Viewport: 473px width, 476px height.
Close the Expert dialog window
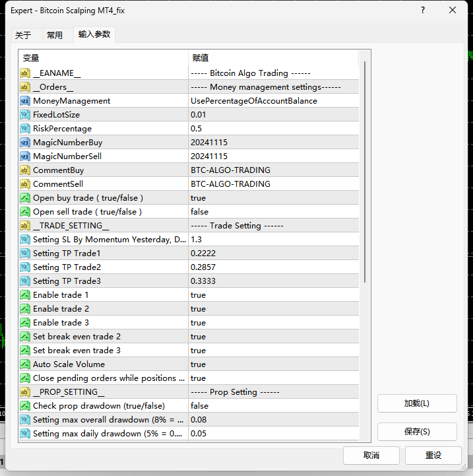[x=453, y=11]
